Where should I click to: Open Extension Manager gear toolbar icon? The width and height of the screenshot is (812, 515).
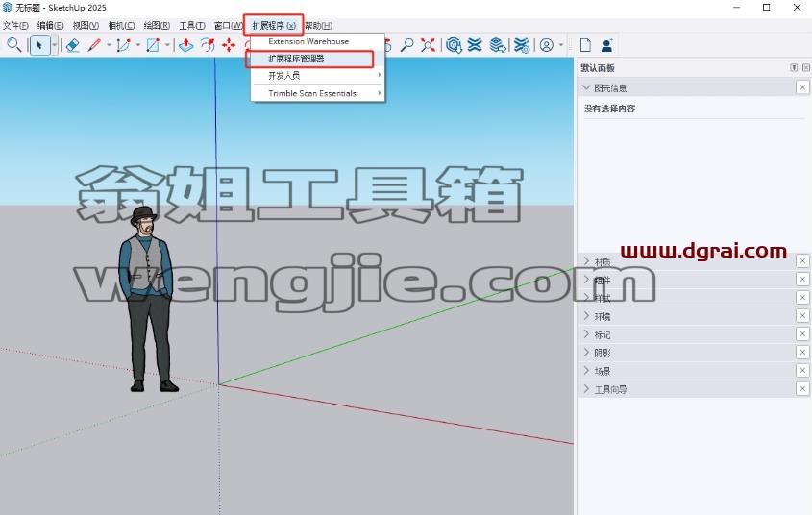pyautogui.click(x=522, y=45)
